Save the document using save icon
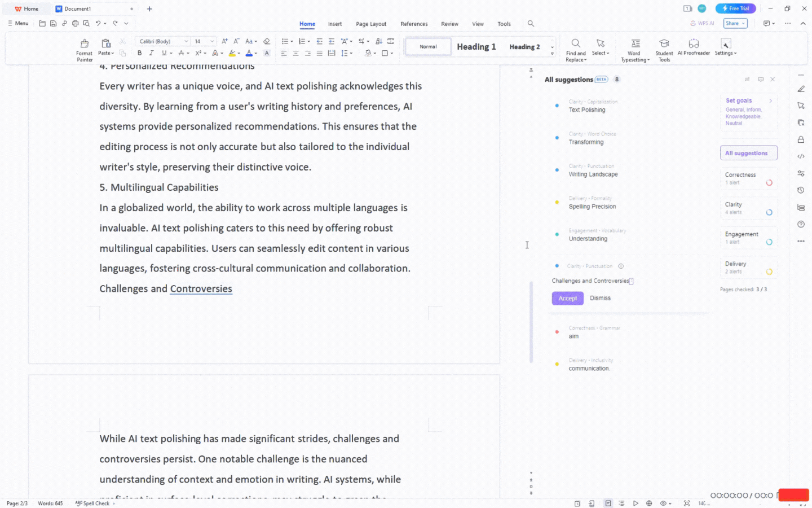This screenshot has height=508, width=812. (x=53, y=23)
